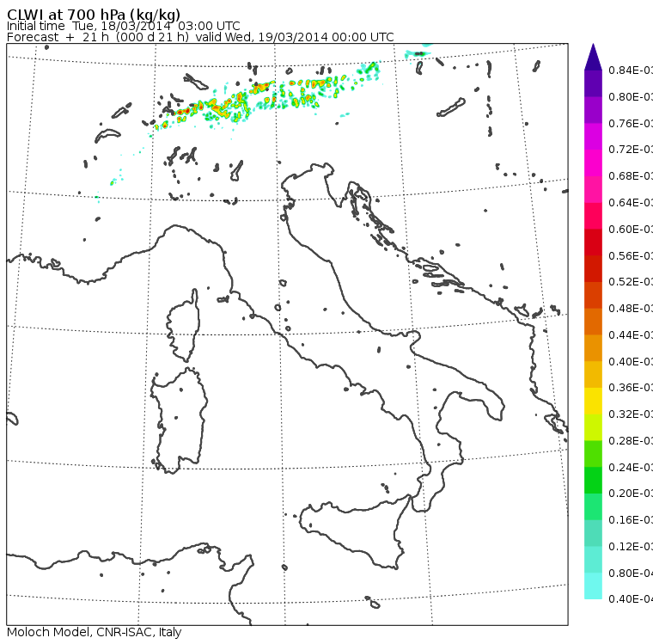
Task: Click the 0.36E-03 legend label
Action: 631,388
